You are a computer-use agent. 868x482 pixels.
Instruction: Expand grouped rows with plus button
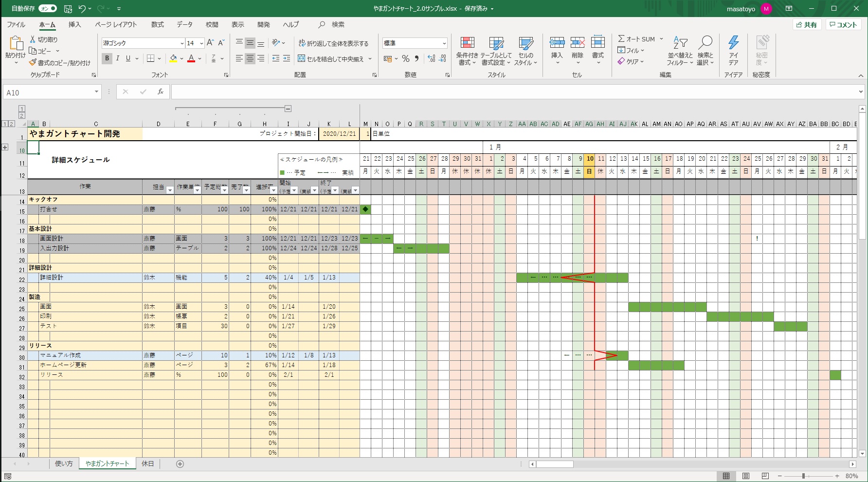[x=5, y=147]
